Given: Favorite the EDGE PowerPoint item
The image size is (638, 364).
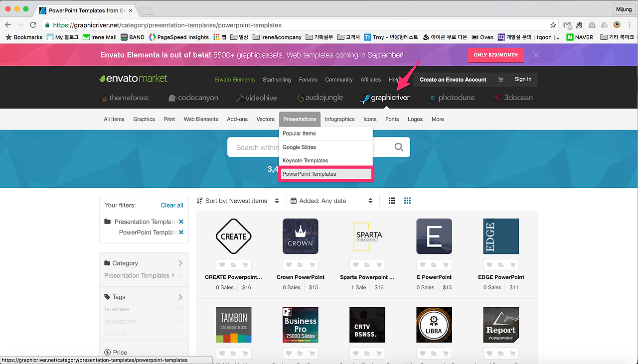Looking at the screenshot, I should point(489,265).
